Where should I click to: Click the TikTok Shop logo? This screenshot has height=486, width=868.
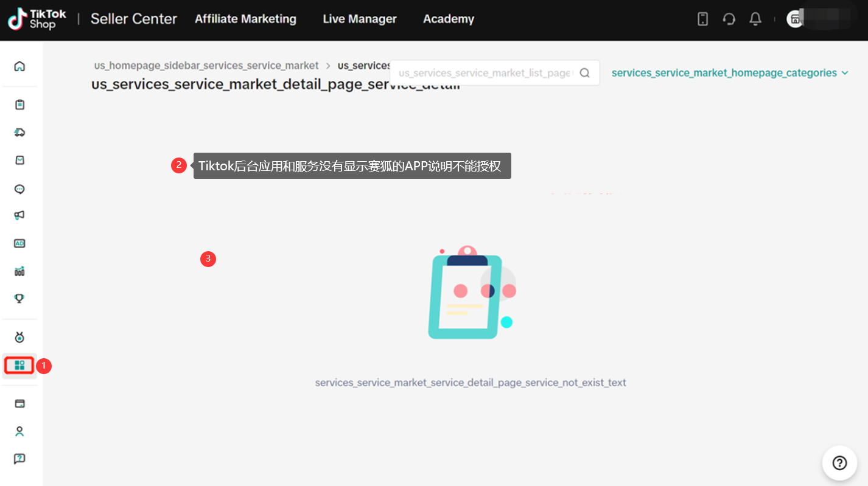click(x=37, y=19)
